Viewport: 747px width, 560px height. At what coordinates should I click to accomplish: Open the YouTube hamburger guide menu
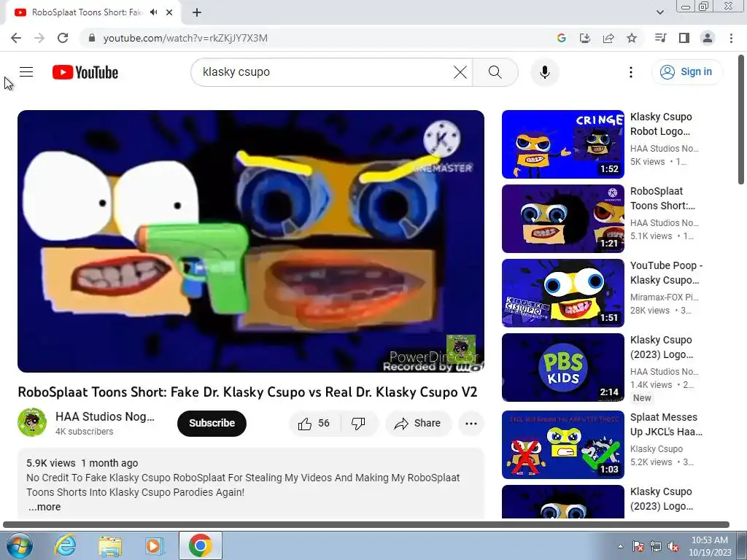click(26, 72)
